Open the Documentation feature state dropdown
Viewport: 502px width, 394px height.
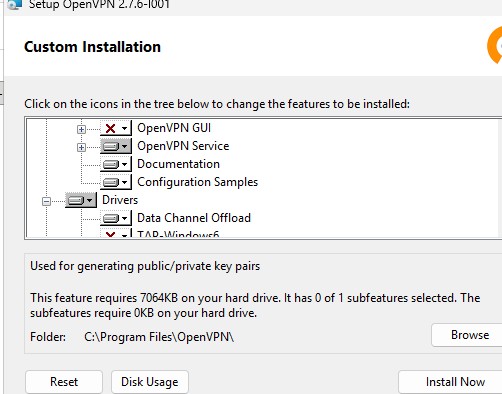pos(116,164)
